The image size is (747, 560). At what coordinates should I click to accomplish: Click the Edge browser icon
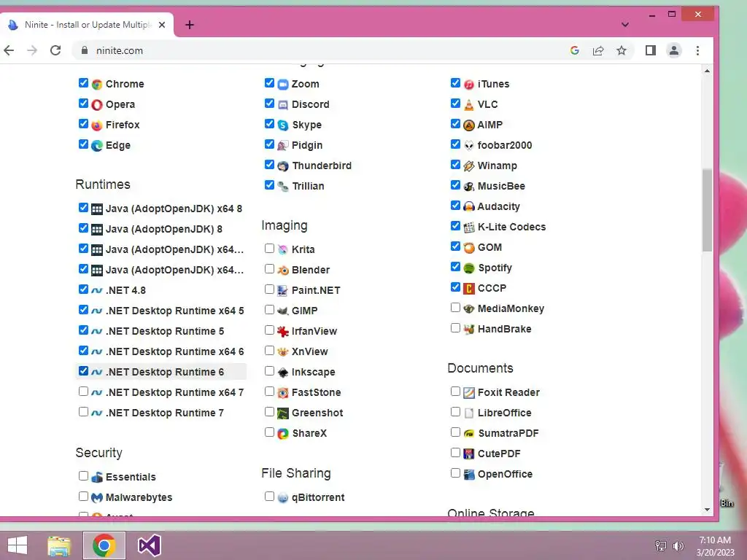97,146
